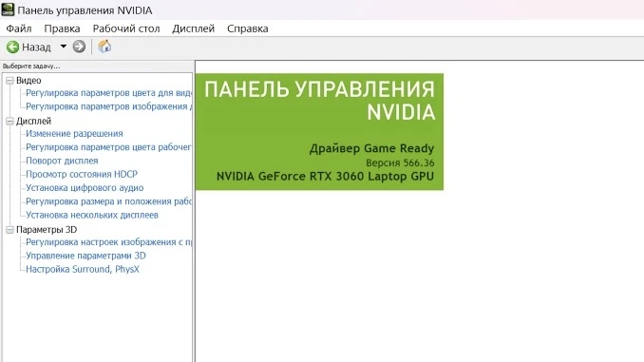Click the Драйвер Game Ready text
Image resolution: width=644 pixels, height=362 pixels.
coord(371,148)
